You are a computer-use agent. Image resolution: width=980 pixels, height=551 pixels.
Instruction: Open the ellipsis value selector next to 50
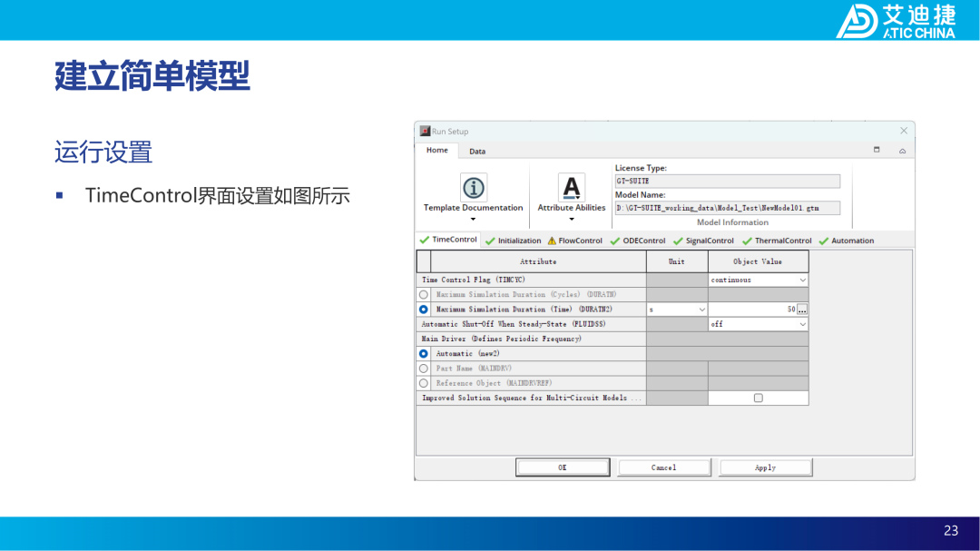(802, 310)
